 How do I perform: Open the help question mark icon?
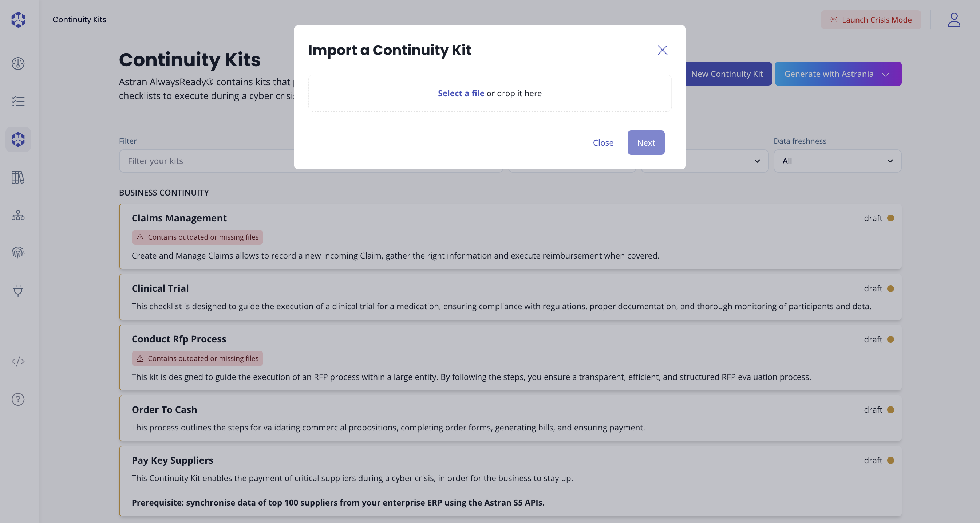pos(18,399)
